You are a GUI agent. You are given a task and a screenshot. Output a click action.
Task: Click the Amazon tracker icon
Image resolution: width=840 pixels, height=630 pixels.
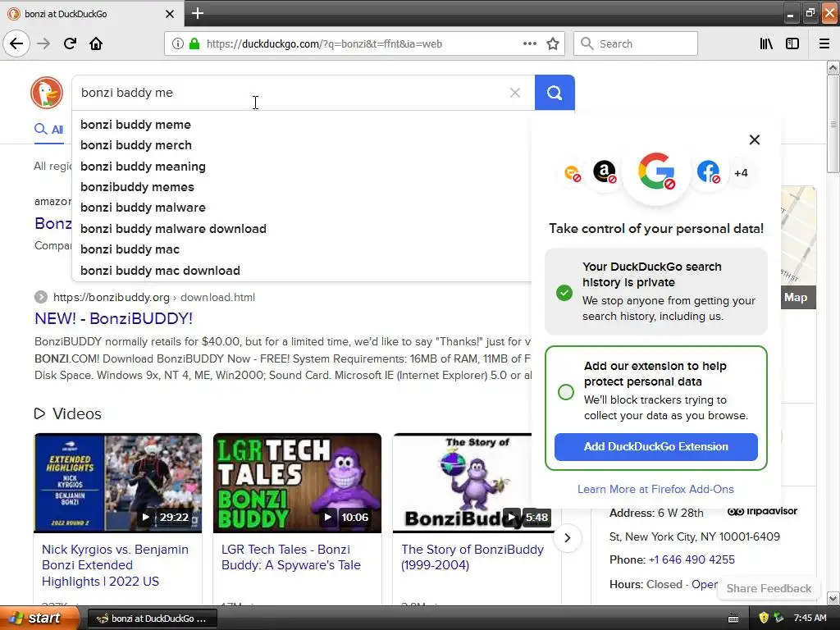tap(605, 172)
